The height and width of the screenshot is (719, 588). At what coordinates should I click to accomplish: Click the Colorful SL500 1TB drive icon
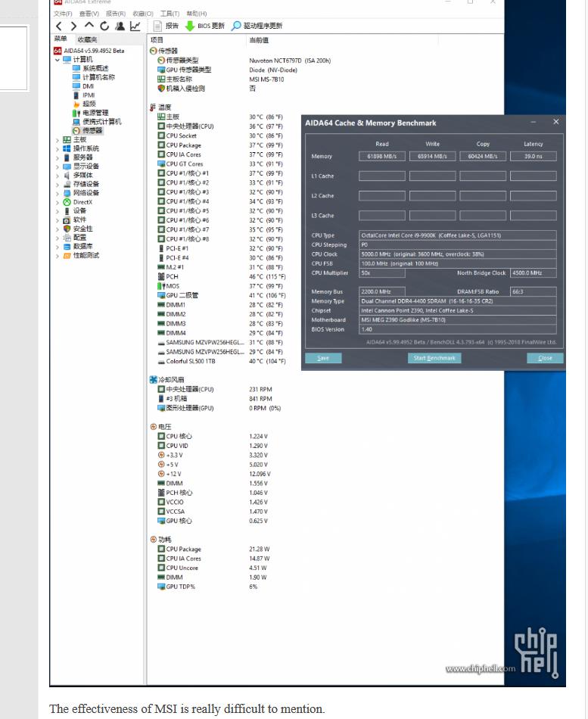tap(161, 361)
